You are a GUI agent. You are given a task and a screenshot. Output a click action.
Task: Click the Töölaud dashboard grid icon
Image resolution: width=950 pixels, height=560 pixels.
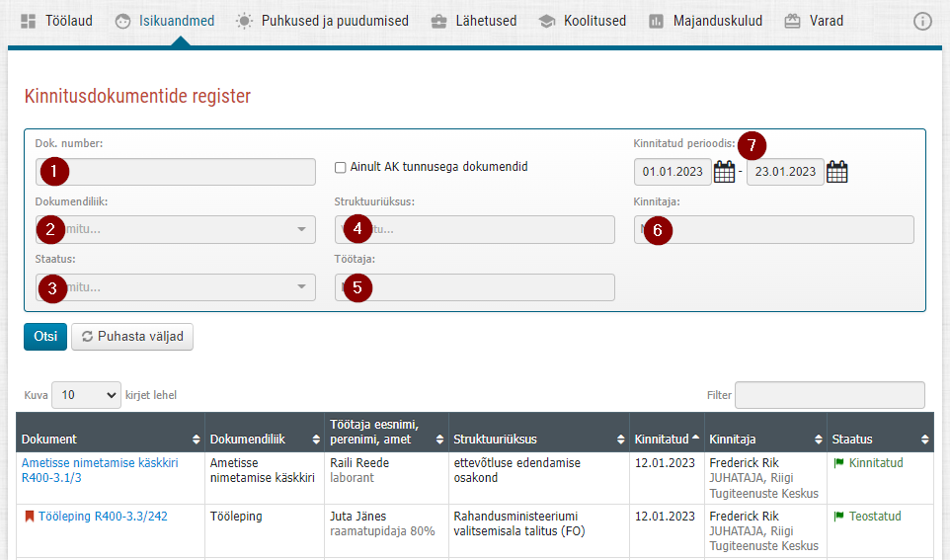pos(28,21)
